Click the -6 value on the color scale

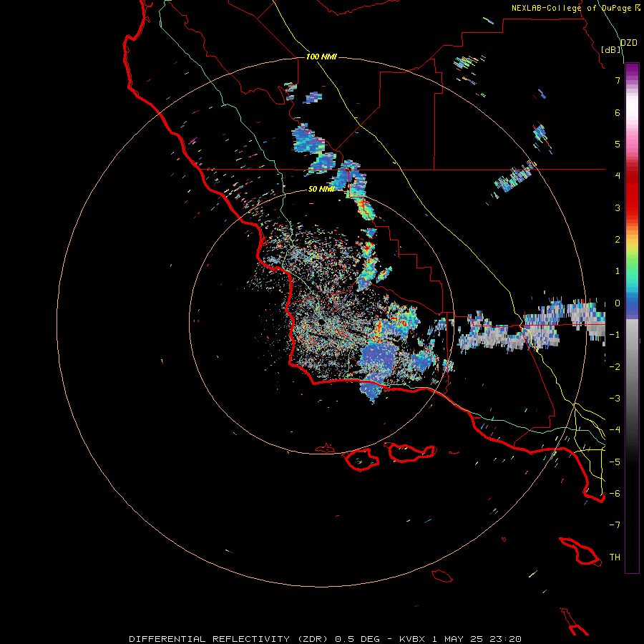click(615, 494)
